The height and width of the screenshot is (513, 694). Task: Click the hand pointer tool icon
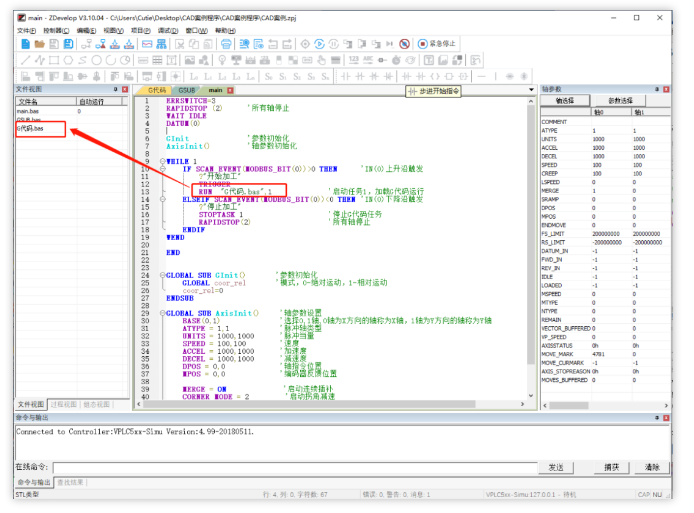tap(322, 60)
